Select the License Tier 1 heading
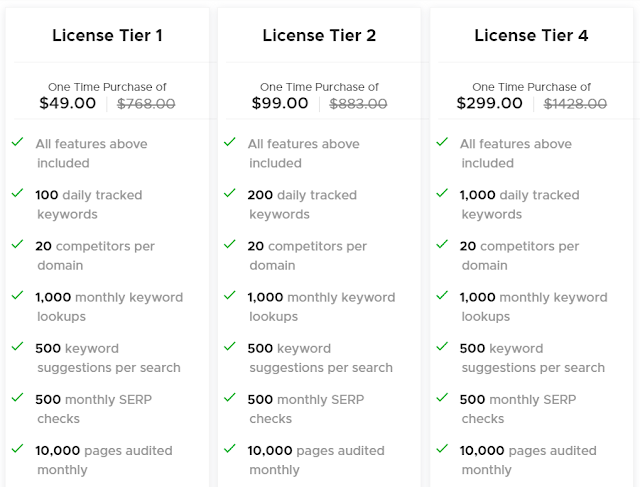This screenshot has width=640, height=487. coord(107,36)
